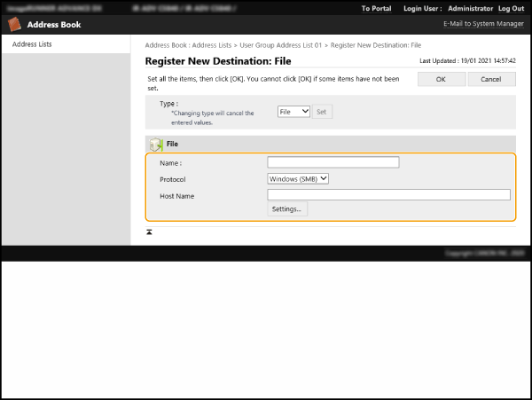This screenshot has height=400, width=532.
Task: Click the Administrator login user name
Action: [469, 8]
